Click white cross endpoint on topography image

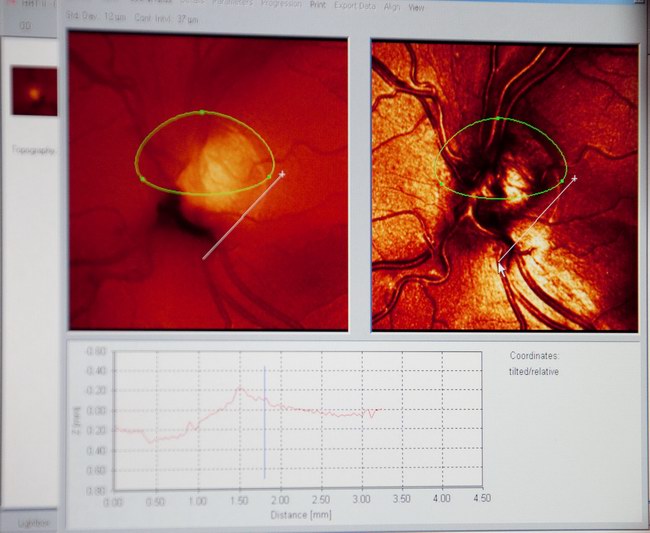[x=283, y=174]
